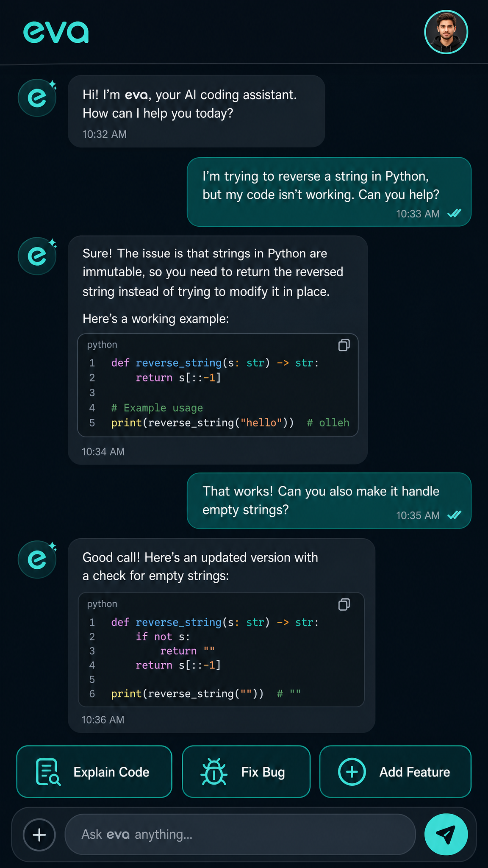Image resolution: width=488 pixels, height=868 pixels.
Task: Click eva avatar beside the empty strings reply
Action: 37,559
